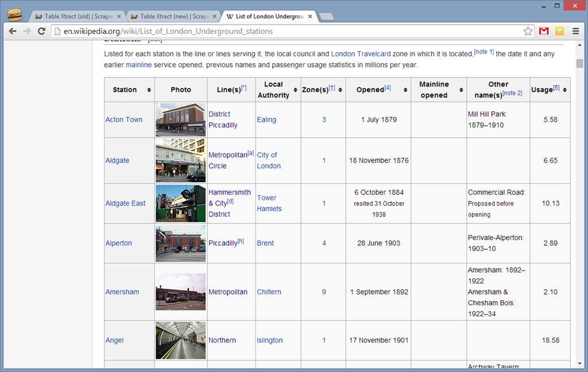Open the Brent local authority link
The height and width of the screenshot is (372, 588).
tap(265, 243)
